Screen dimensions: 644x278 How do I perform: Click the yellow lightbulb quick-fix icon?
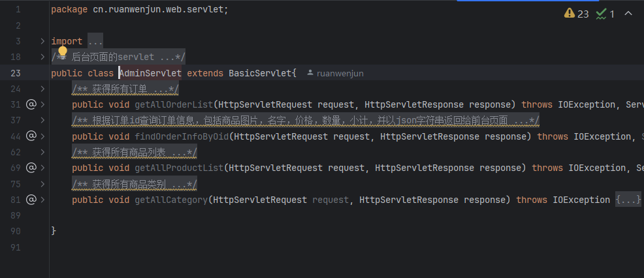click(x=63, y=51)
